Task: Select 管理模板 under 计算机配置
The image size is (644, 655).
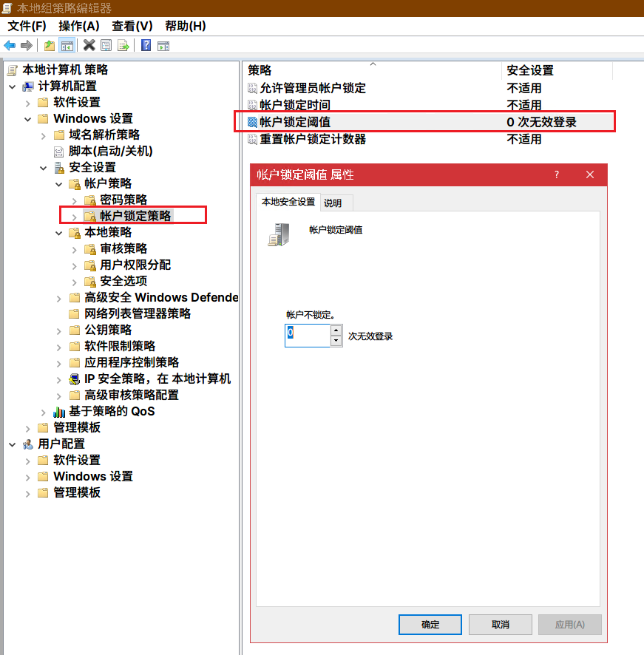Action: [x=77, y=428]
